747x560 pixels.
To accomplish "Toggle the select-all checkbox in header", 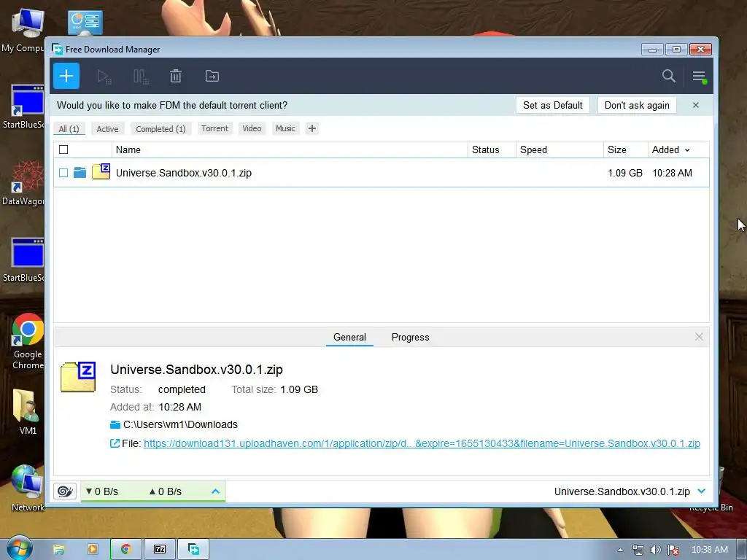I will [63, 149].
